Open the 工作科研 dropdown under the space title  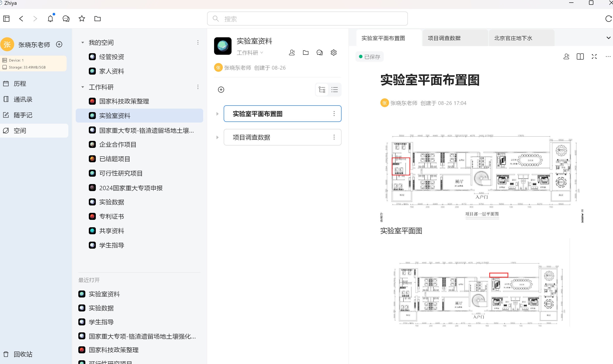[250, 53]
